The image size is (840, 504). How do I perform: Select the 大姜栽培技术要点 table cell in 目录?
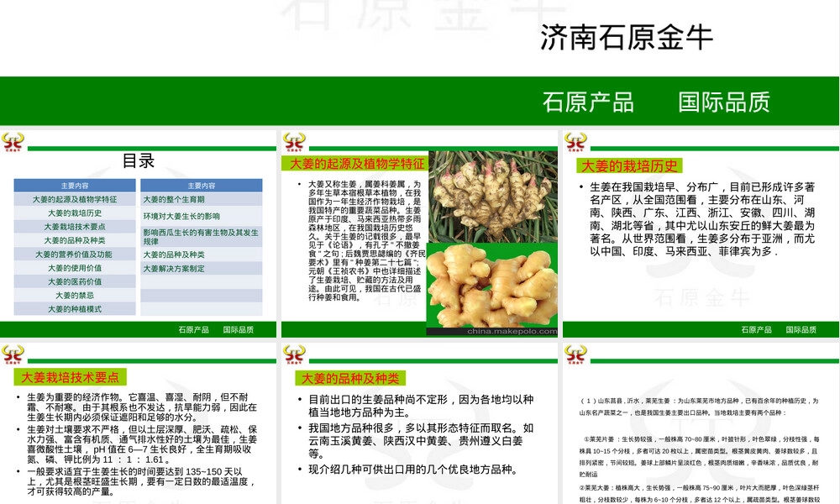pyautogui.click(x=75, y=227)
